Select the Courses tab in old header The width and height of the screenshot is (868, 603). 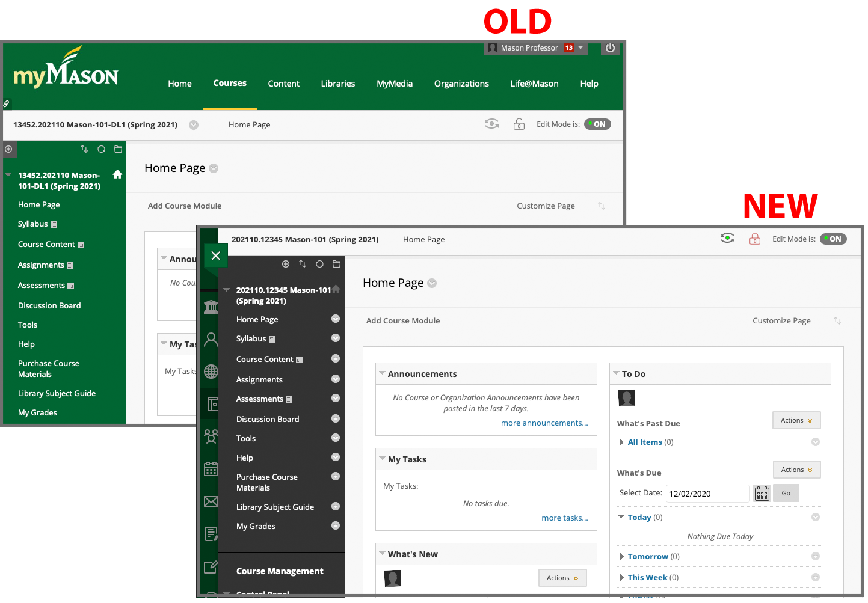point(230,83)
